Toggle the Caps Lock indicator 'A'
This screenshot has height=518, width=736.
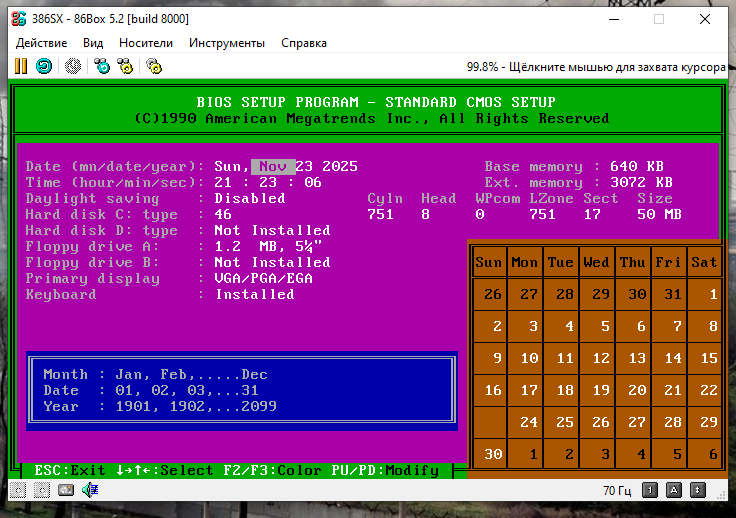(x=676, y=490)
